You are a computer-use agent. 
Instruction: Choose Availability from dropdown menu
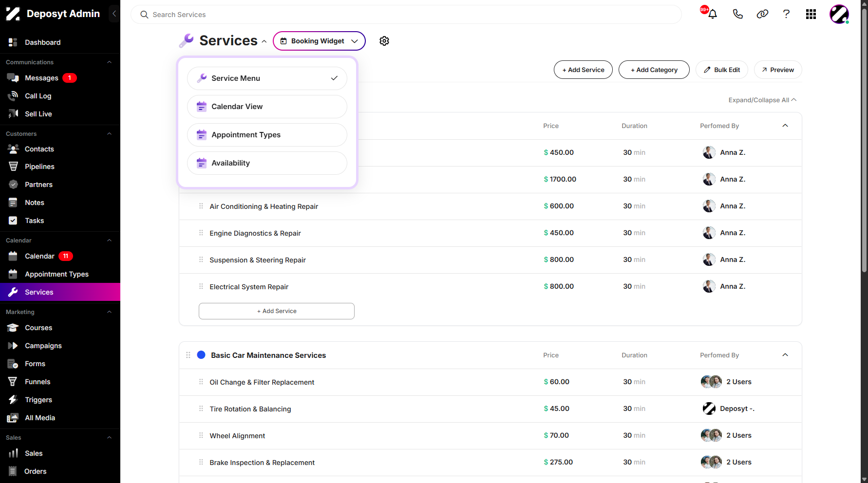click(x=267, y=163)
